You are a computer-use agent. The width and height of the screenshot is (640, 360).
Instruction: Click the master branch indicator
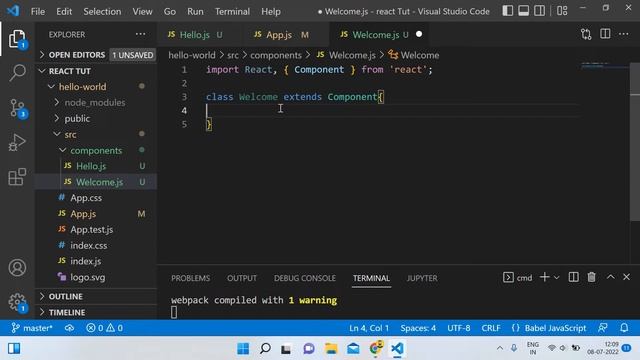(32, 328)
